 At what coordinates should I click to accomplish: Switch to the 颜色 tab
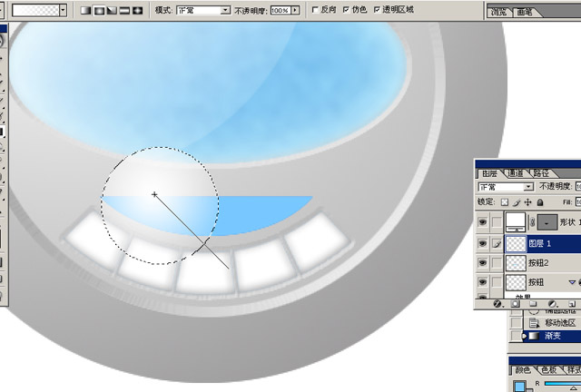[523, 370]
